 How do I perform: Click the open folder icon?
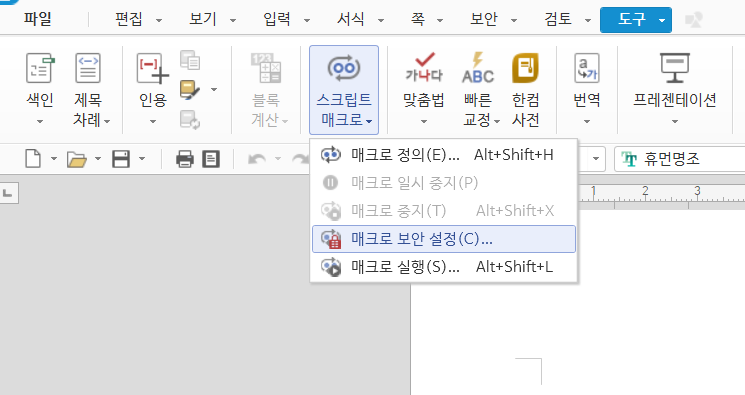(x=76, y=159)
